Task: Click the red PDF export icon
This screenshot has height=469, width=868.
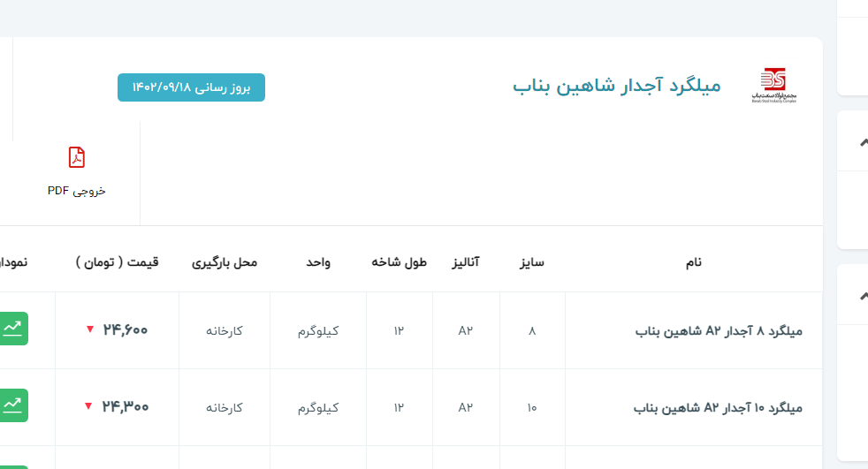Action: pyautogui.click(x=77, y=157)
